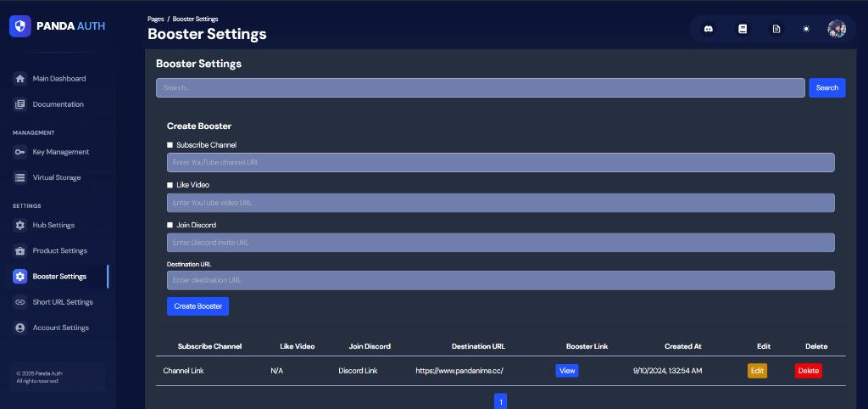Open Documentation from the sidebar
868x409 pixels.
[x=58, y=104]
